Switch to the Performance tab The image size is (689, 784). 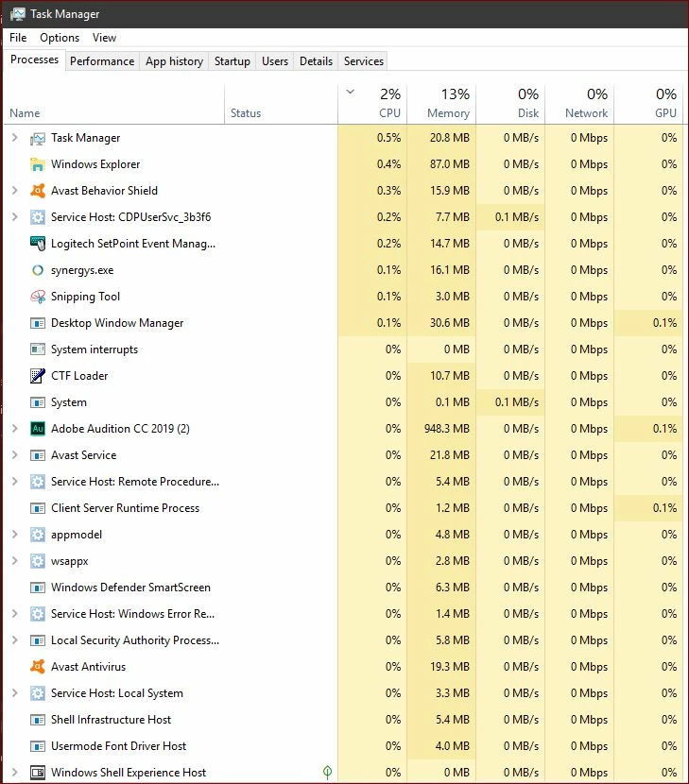tap(102, 61)
